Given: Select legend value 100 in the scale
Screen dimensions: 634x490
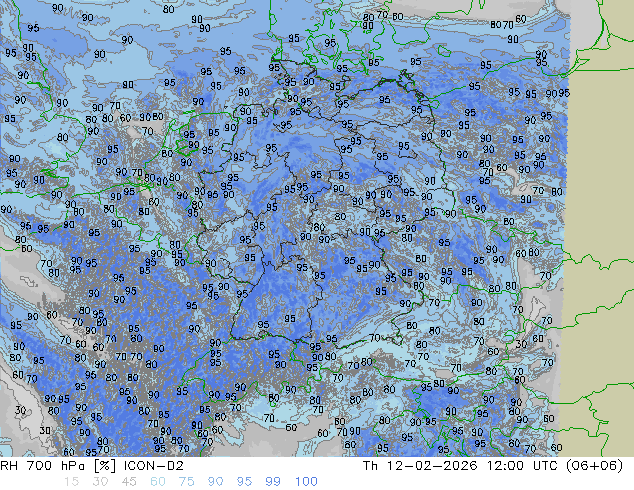Looking at the screenshot, I should click(x=306, y=482).
